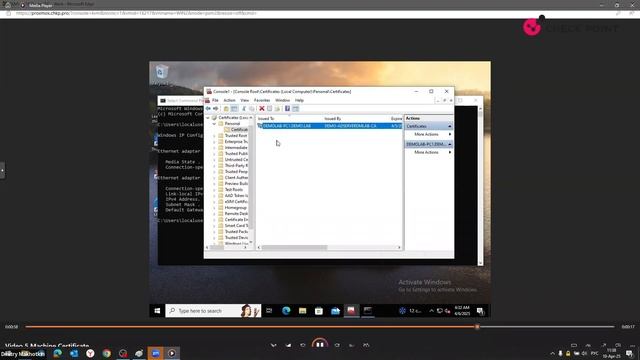Expand the Remote Desktop folder
Screen dimensions: 640x360
pos(214,213)
